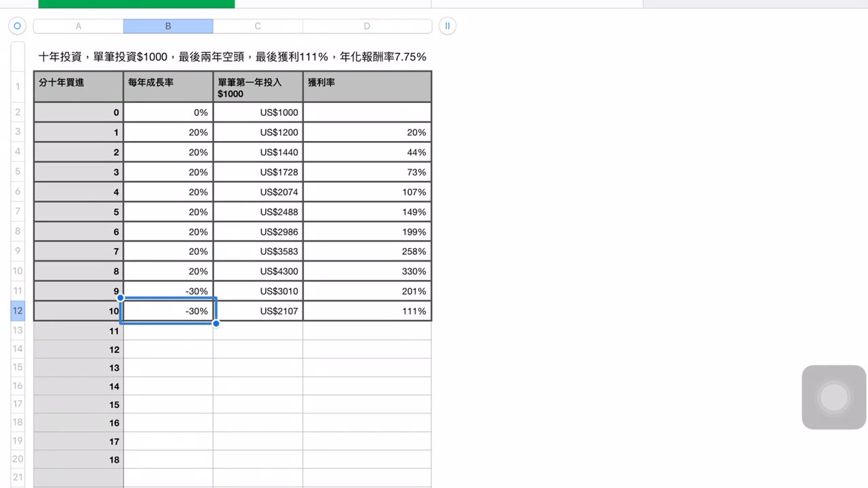
Task: Click cell showing US$1728
Action: click(x=258, y=172)
